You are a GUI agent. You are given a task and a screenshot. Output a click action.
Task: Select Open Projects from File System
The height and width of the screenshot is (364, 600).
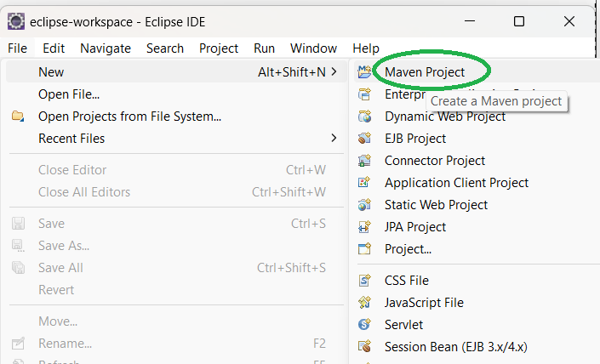[129, 117]
